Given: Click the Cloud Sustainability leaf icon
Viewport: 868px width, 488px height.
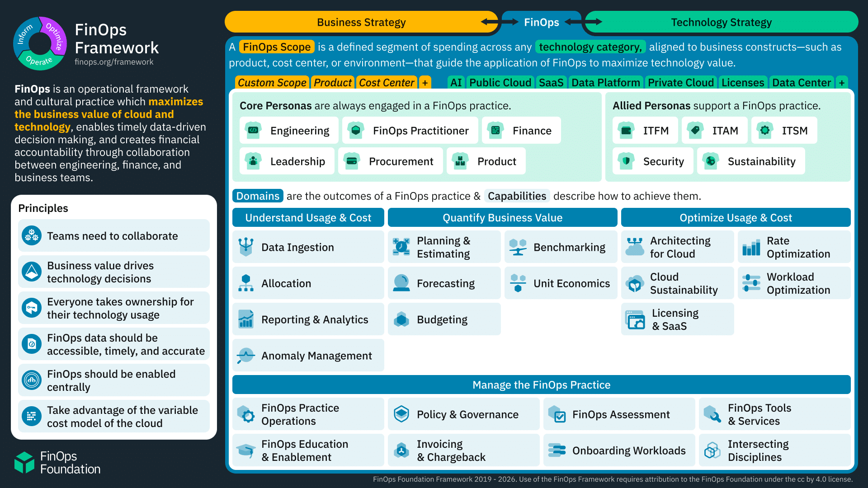Looking at the screenshot, I should [x=634, y=283].
